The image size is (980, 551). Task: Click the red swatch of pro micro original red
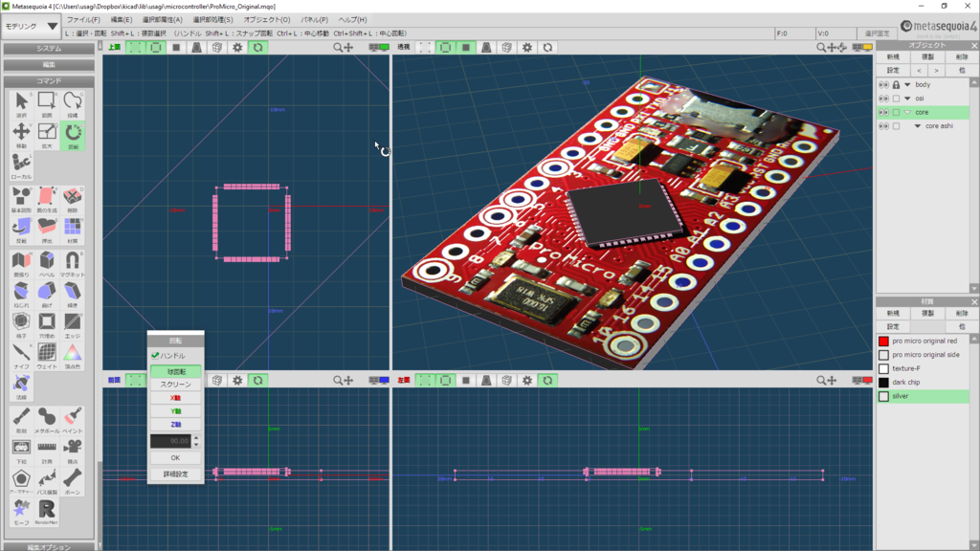click(883, 342)
